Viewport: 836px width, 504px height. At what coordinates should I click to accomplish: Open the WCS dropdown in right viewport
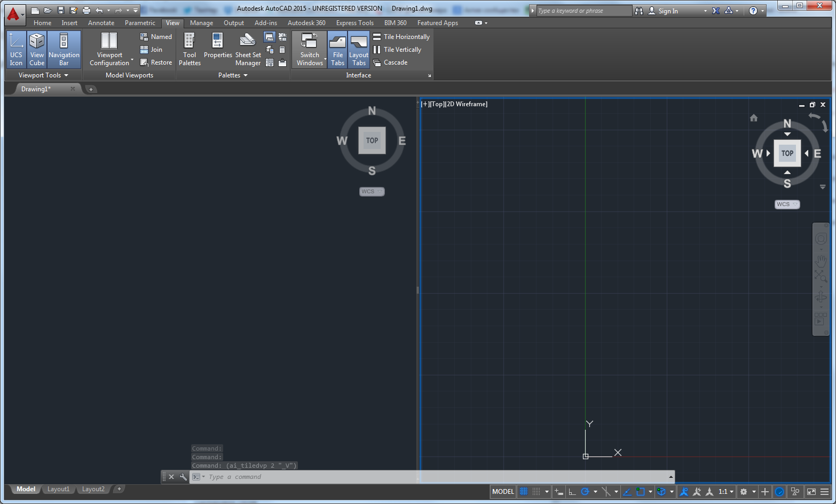(x=787, y=204)
